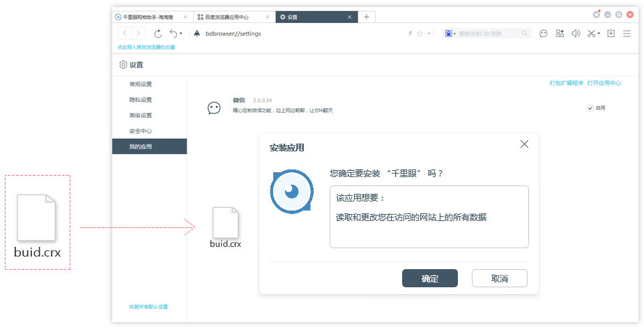
Task: Open the downloads icon in toolbar
Action: [x=611, y=33]
